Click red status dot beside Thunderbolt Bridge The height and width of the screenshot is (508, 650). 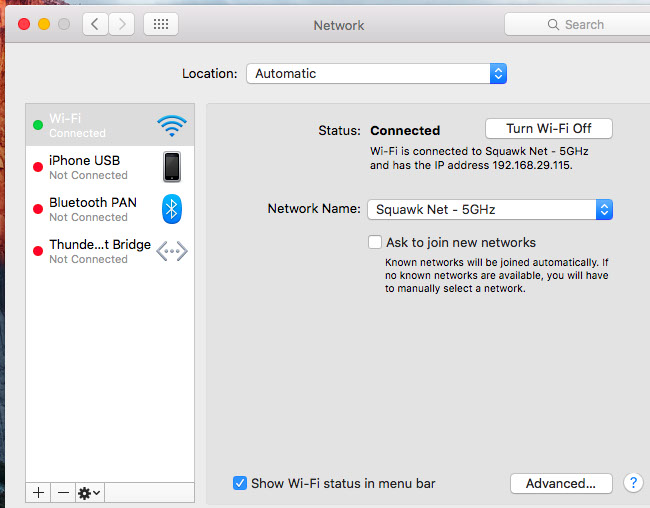pos(38,250)
